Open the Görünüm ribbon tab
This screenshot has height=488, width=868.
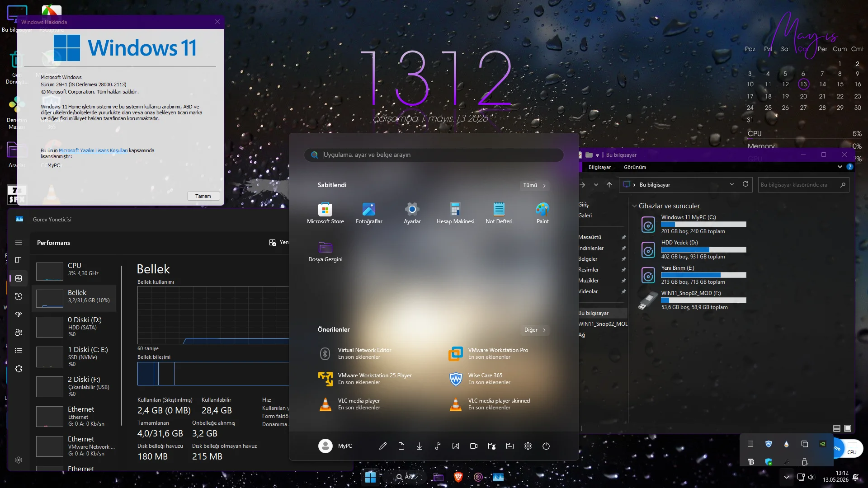pos(635,167)
